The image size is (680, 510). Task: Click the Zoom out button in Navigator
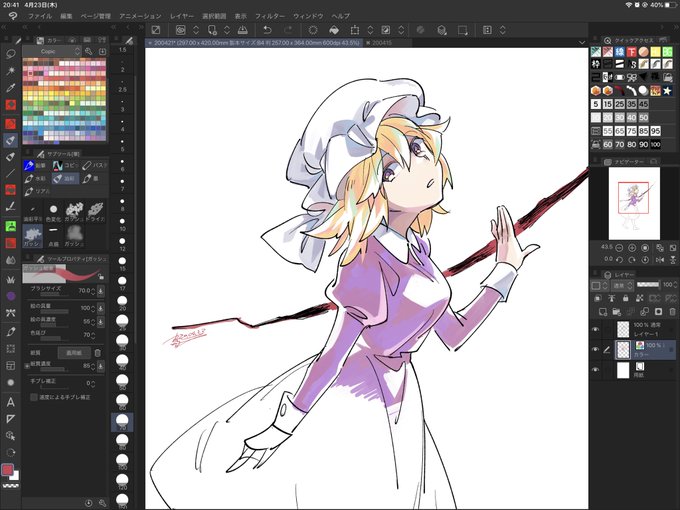tap(619, 248)
